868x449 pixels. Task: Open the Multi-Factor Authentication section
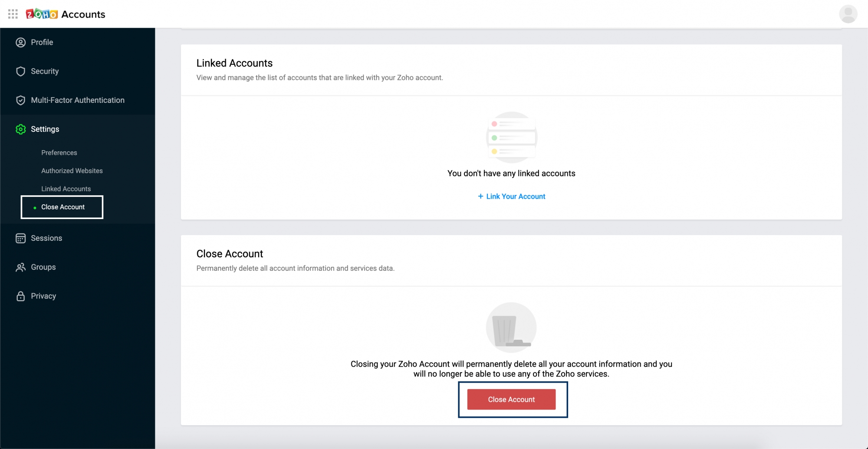click(x=78, y=100)
